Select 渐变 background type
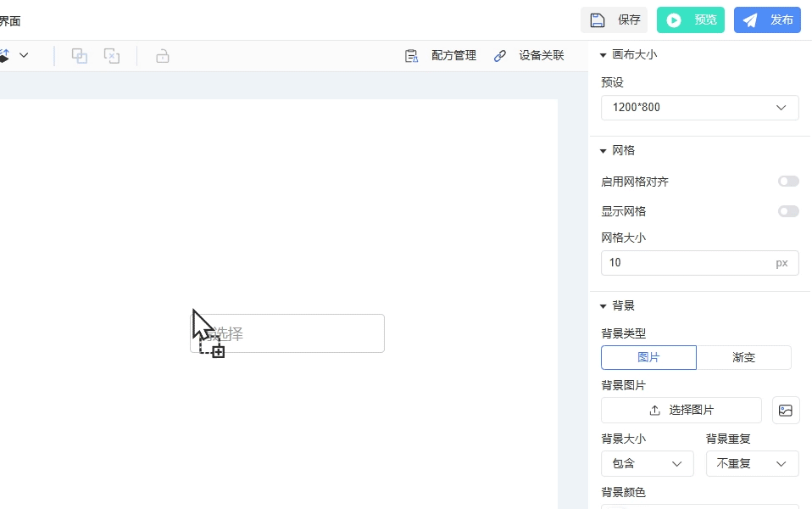812x509 pixels. pos(743,358)
